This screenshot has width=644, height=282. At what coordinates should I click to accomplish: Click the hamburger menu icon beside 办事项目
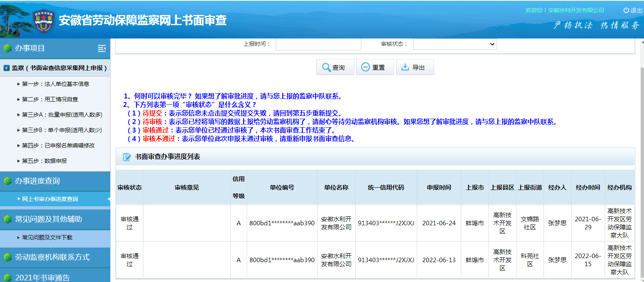(102, 49)
